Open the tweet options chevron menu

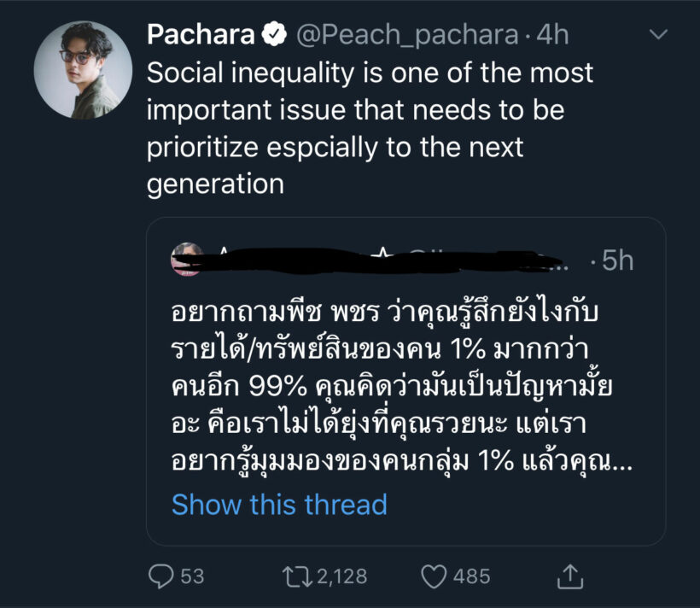658,35
